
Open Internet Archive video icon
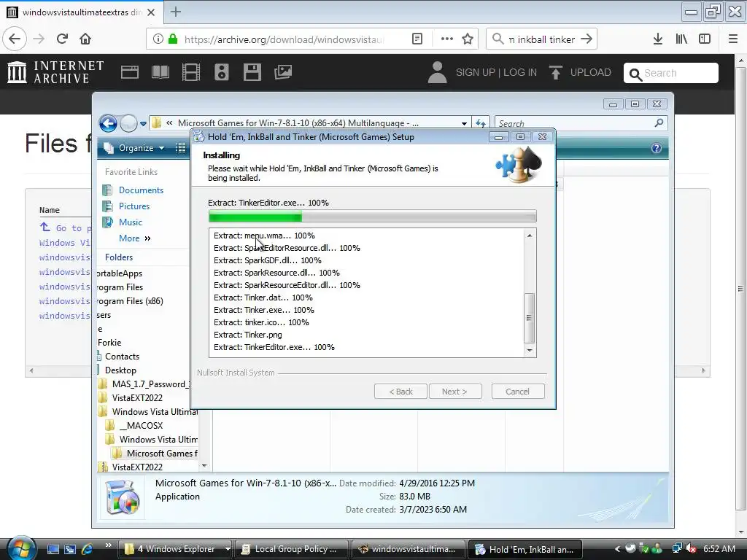pos(191,72)
